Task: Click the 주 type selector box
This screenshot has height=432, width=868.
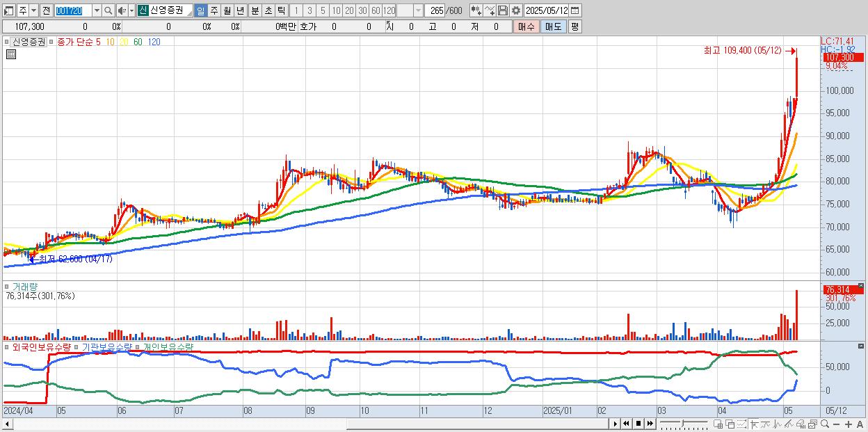Action: click(x=23, y=11)
